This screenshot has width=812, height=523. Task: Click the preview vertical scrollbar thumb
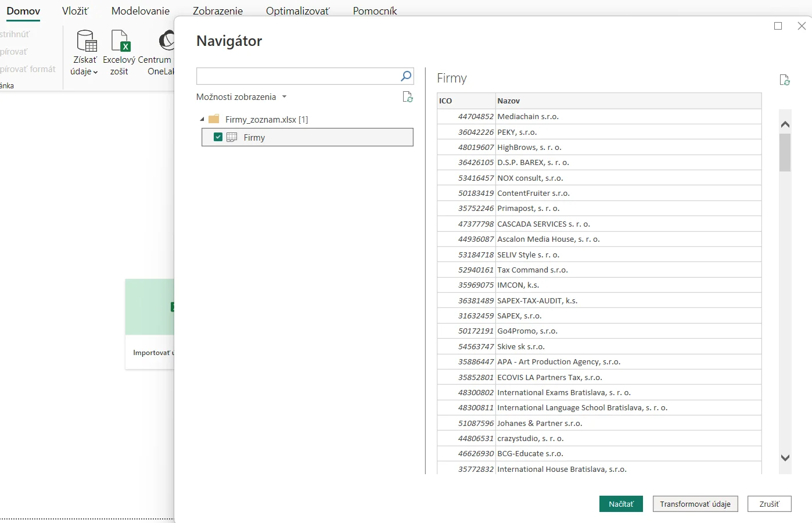point(785,153)
